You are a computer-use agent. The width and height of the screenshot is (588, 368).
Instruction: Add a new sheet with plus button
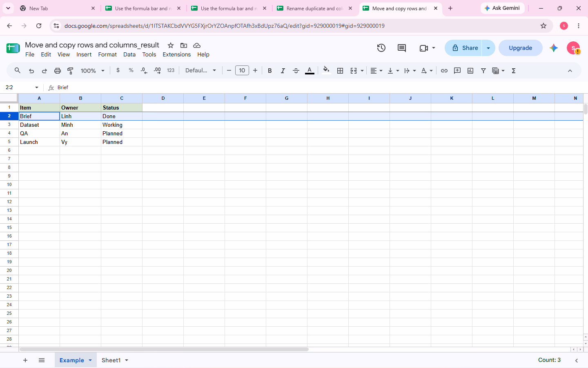pyautogui.click(x=25, y=360)
